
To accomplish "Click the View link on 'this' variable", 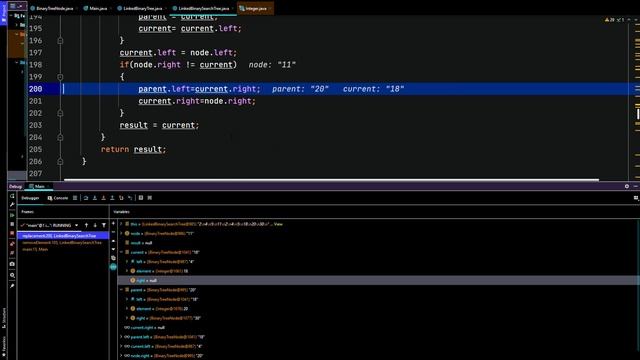I will tap(278, 224).
